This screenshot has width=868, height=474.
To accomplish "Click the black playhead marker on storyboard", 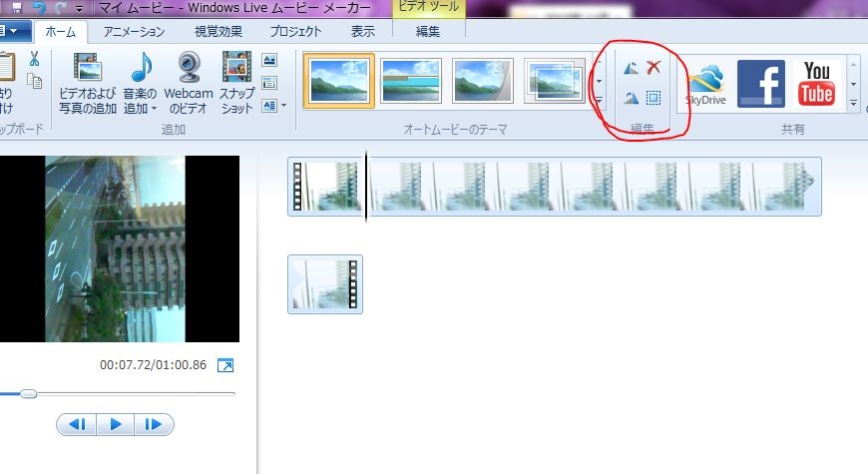I will (366, 187).
